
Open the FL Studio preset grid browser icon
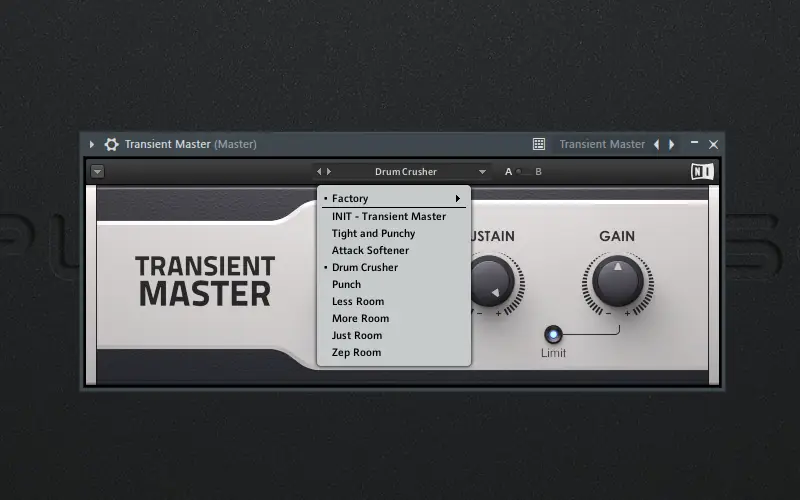click(x=539, y=144)
